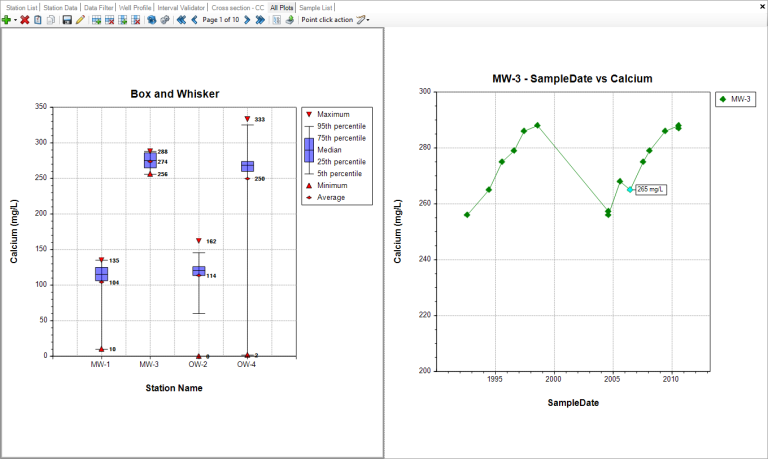Switch to the Station List tab
Viewport: 768px width, 459px height.
pos(23,7)
